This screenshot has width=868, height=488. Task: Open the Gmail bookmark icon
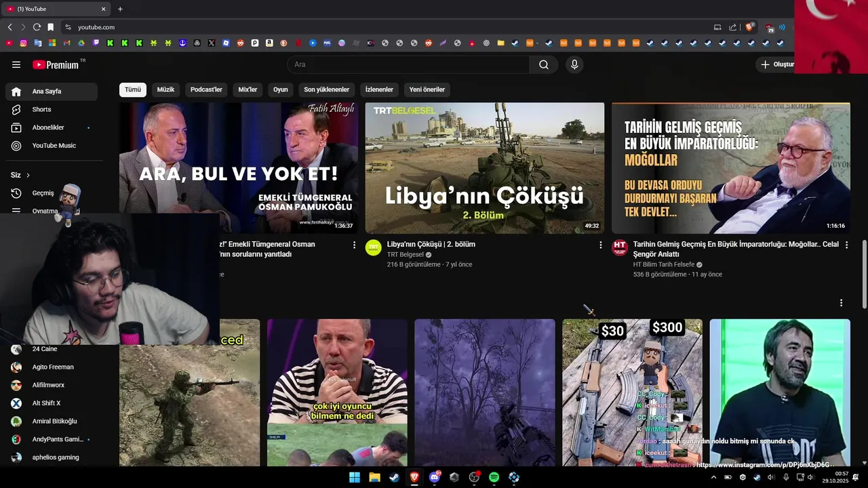tap(66, 43)
